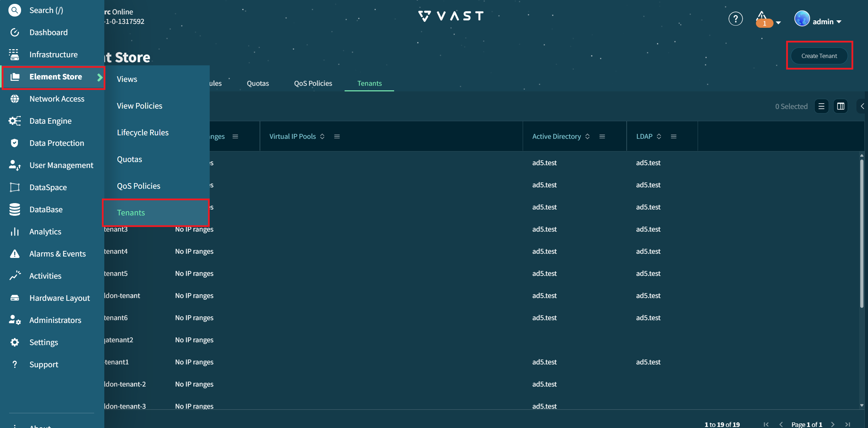
Task: Click the Infrastructure rack icon
Action: point(14,54)
